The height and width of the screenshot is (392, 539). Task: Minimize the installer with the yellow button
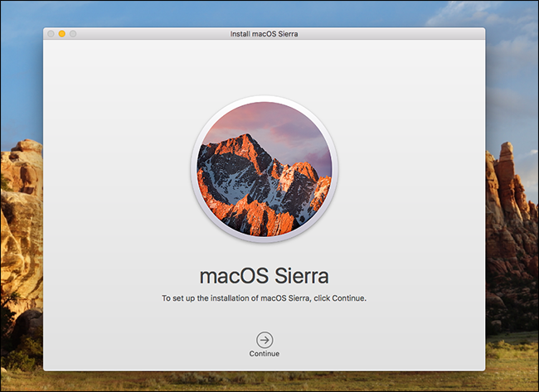point(62,34)
